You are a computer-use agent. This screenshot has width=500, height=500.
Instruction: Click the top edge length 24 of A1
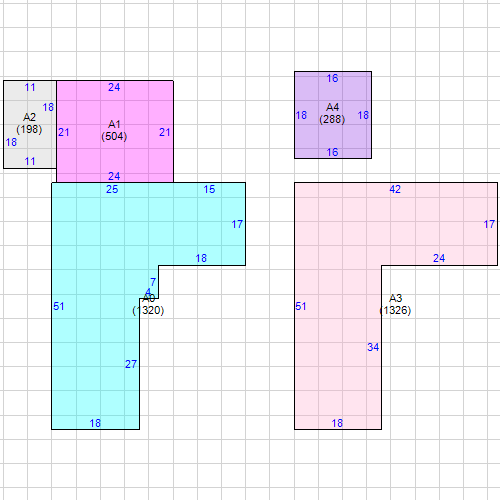click(114, 87)
